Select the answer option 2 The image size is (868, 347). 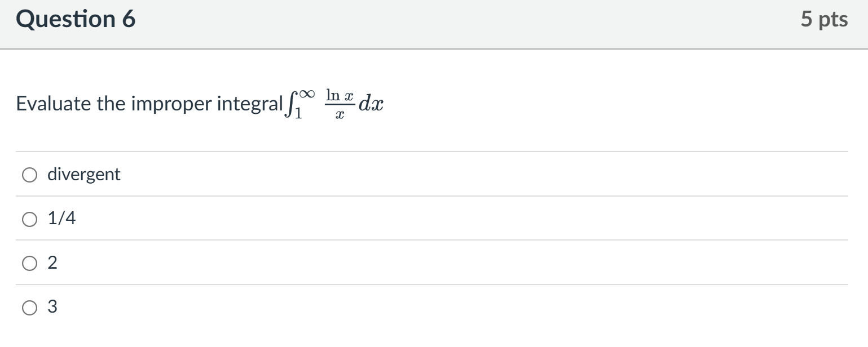[29, 263]
